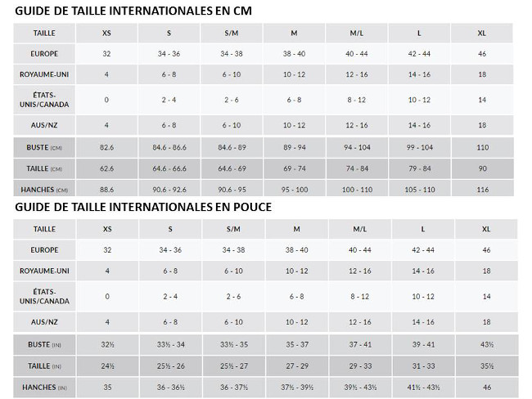The width and height of the screenshot is (532, 399).
Task: Click the 82.6 bust value for XS
Action: [106, 148]
